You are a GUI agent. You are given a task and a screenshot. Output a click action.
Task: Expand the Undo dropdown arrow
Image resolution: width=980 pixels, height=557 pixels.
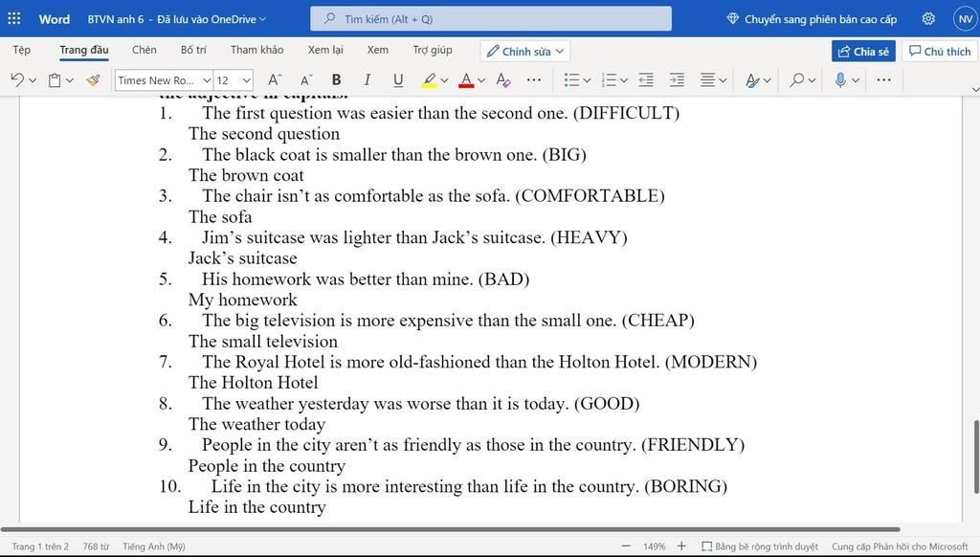coord(33,80)
